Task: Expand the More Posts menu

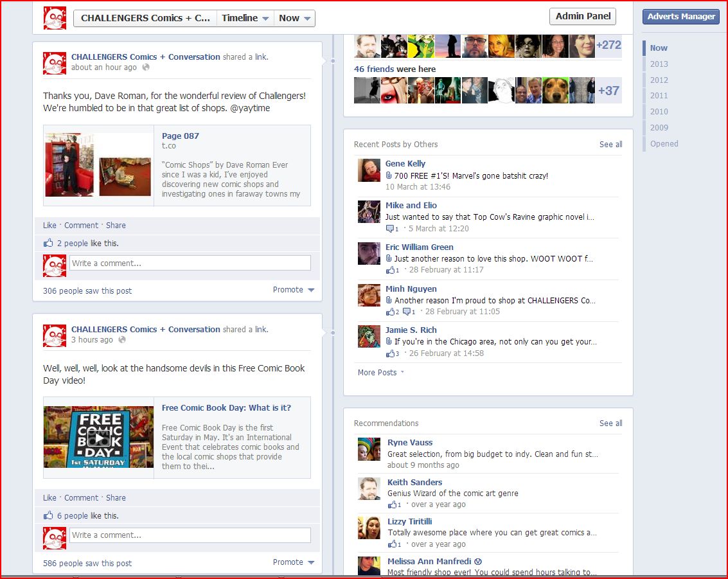Action: [381, 372]
